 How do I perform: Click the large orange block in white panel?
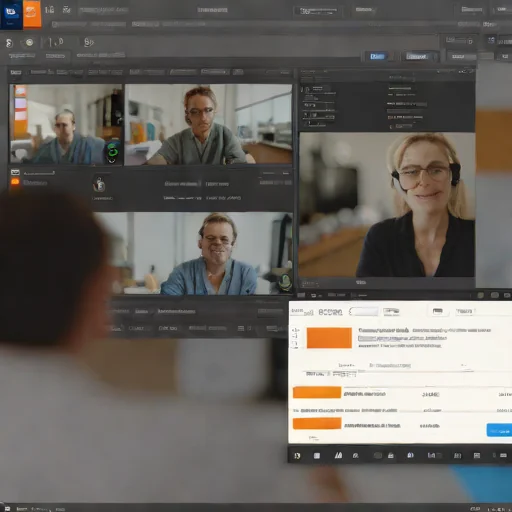click(x=329, y=338)
